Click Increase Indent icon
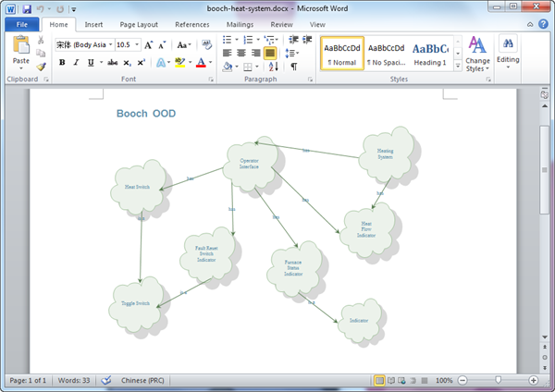555x392 pixels. coord(307,39)
